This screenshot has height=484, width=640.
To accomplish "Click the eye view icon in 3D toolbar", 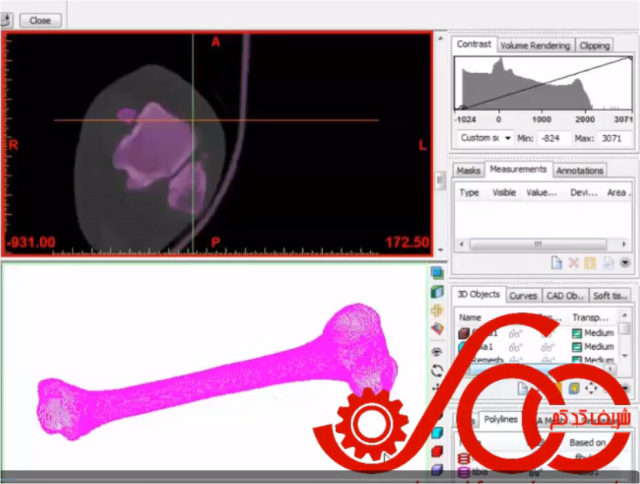I will click(437, 351).
